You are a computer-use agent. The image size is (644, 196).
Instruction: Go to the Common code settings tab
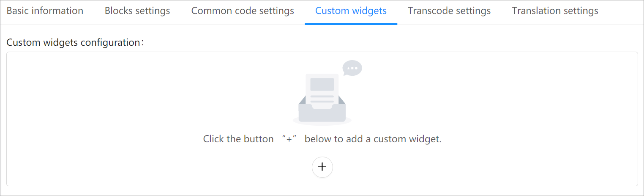[243, 11]
